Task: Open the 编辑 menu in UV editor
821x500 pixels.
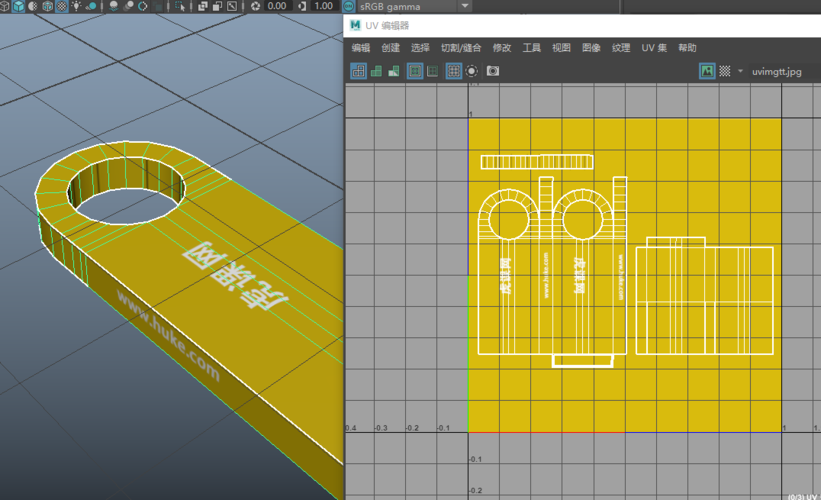Action: (x=361, y=48)
